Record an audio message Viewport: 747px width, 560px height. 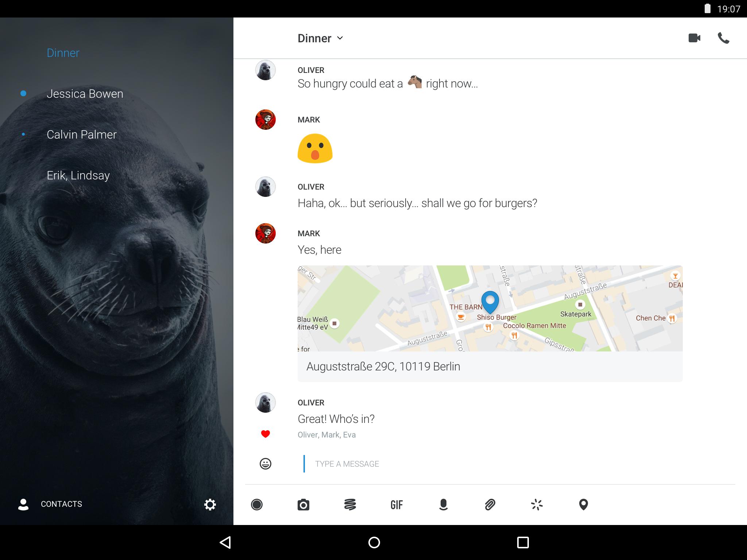click(x=443, y=505)
